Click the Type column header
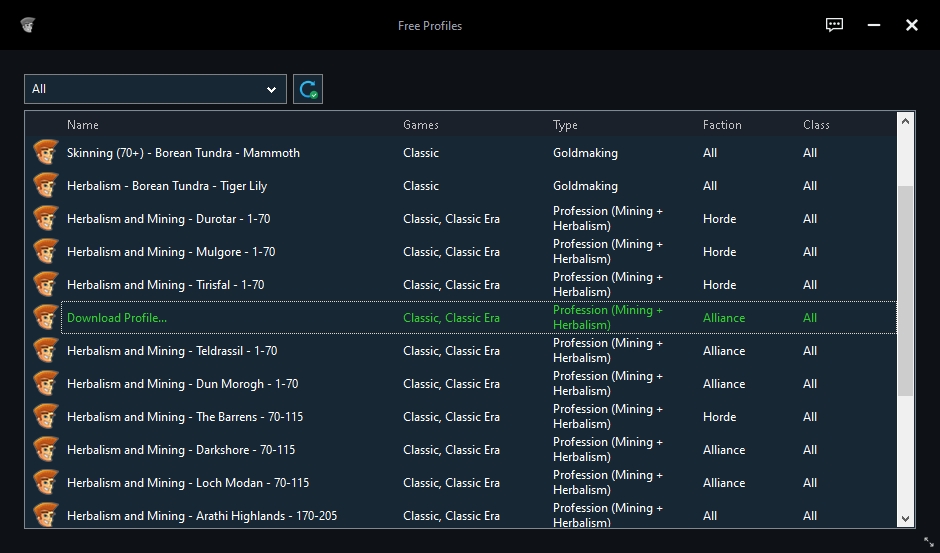Image resolution: width=940 pixels, height=553 pixels. click(x=565, y=125)
